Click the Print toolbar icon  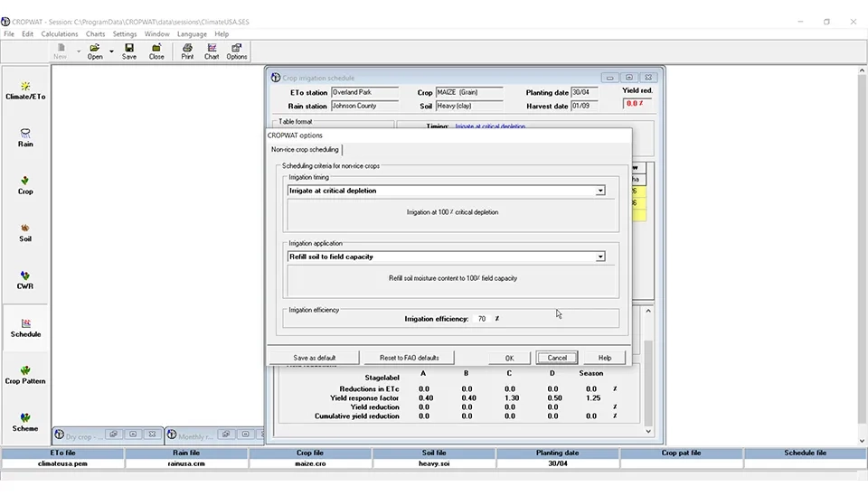pyautogui.click(x=187, y=51)
